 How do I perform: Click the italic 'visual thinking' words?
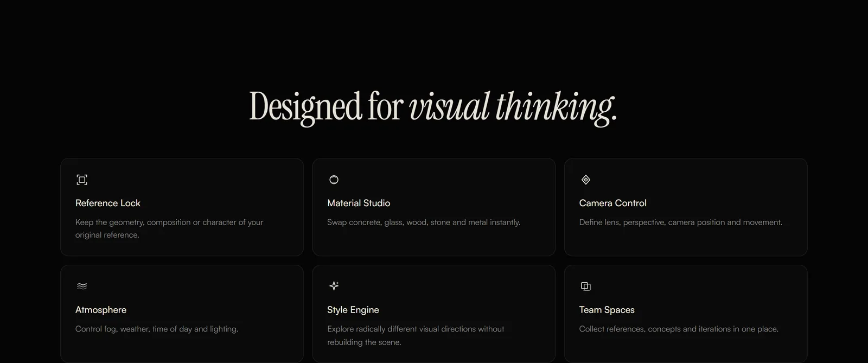point(513,107)
